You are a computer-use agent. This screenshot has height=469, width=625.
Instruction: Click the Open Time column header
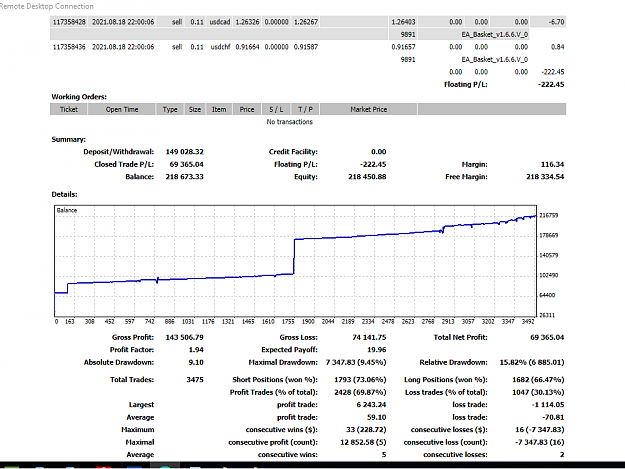122,109
